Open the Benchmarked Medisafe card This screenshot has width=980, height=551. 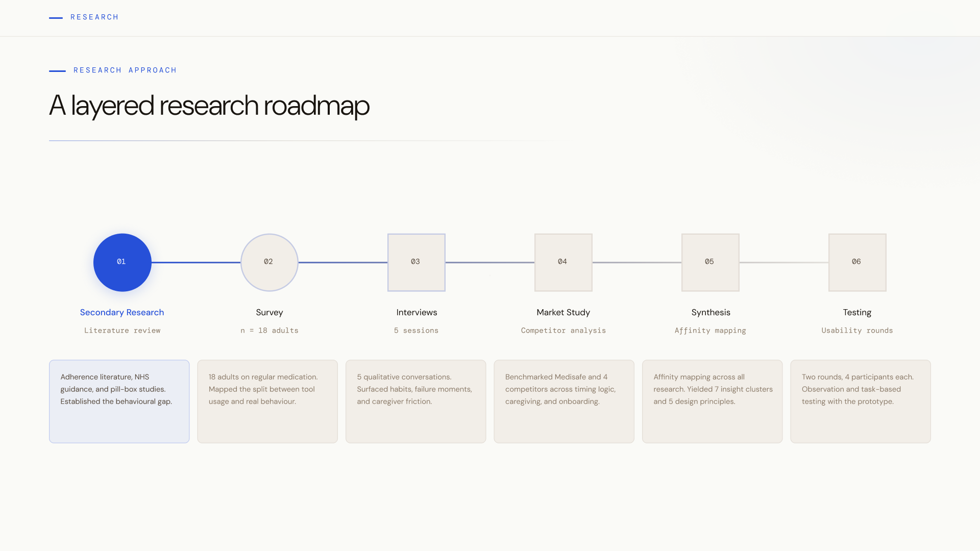564,401
